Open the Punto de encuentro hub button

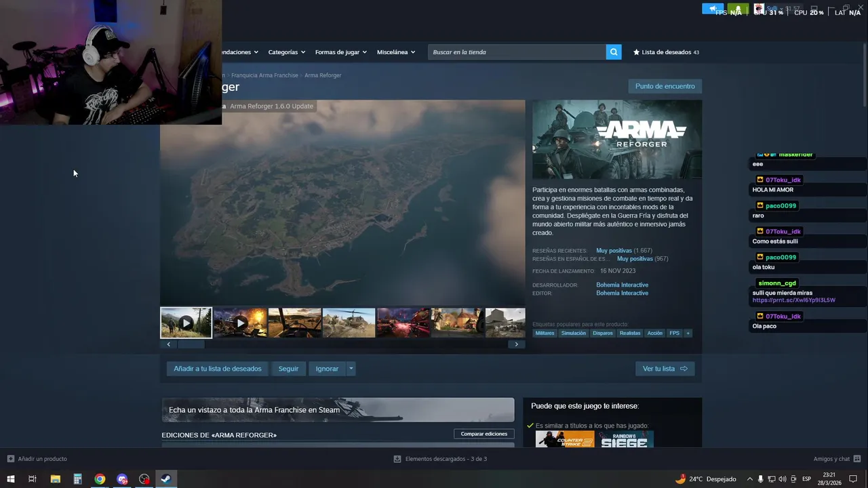pyautogui.click(x=665, y=86)
